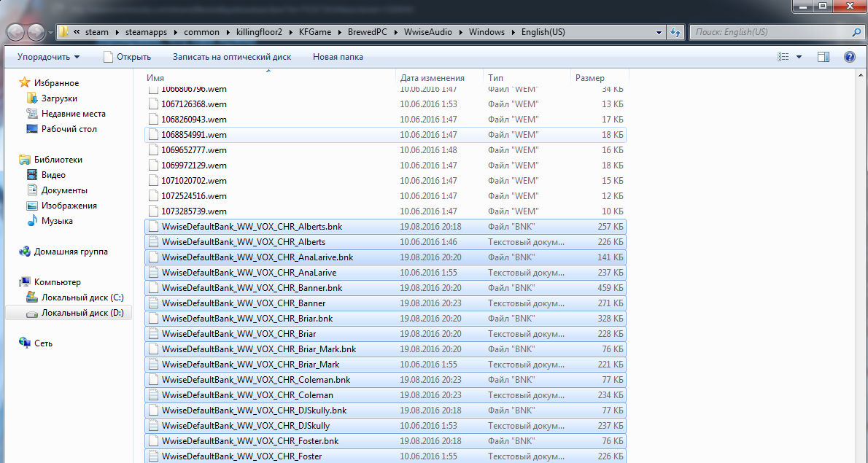The height and width of the screenshot is (463, 868).
Task: Select file 1068854991.wem
Action: pos(385,134)
